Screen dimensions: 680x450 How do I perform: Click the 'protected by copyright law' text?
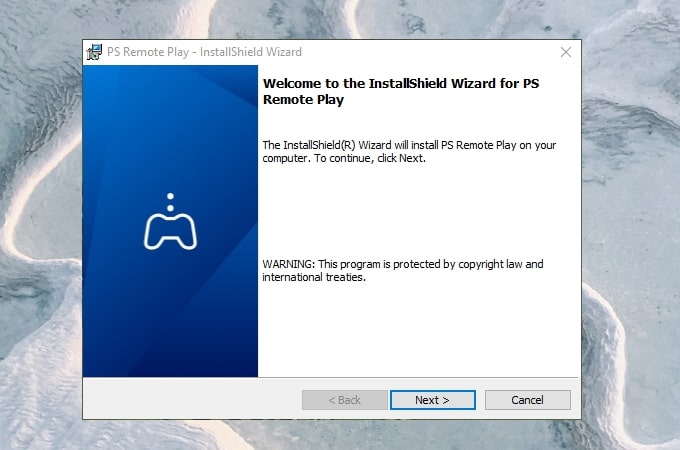(450, 264)
